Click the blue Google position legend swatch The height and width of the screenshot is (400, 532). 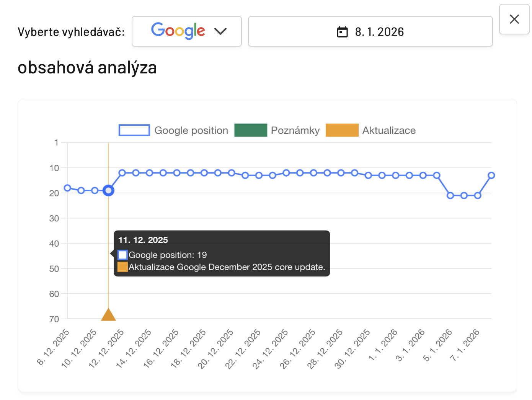134,130
